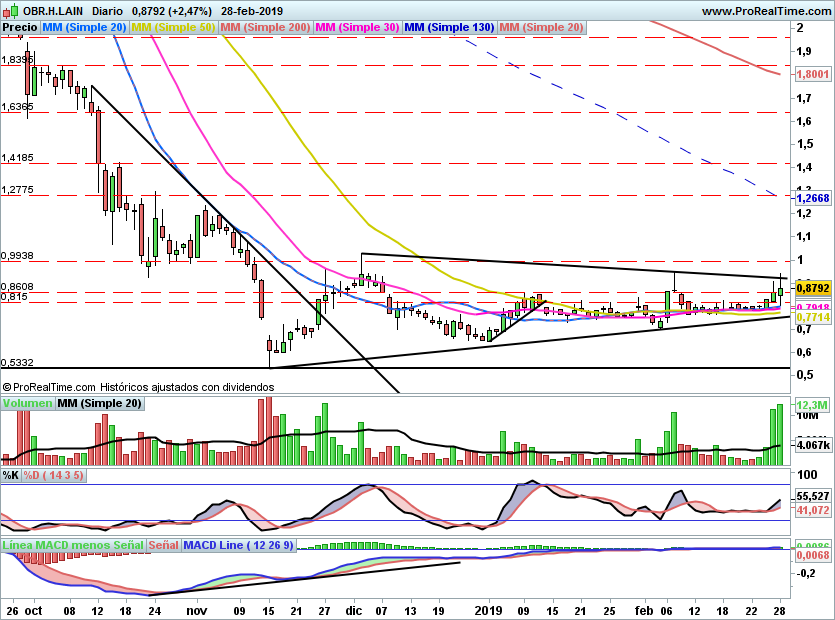Click the magenta MM (Simple 30) label
Image resolution: width=835 pixels, height=620 pixels.
click(x=356, y=28)
